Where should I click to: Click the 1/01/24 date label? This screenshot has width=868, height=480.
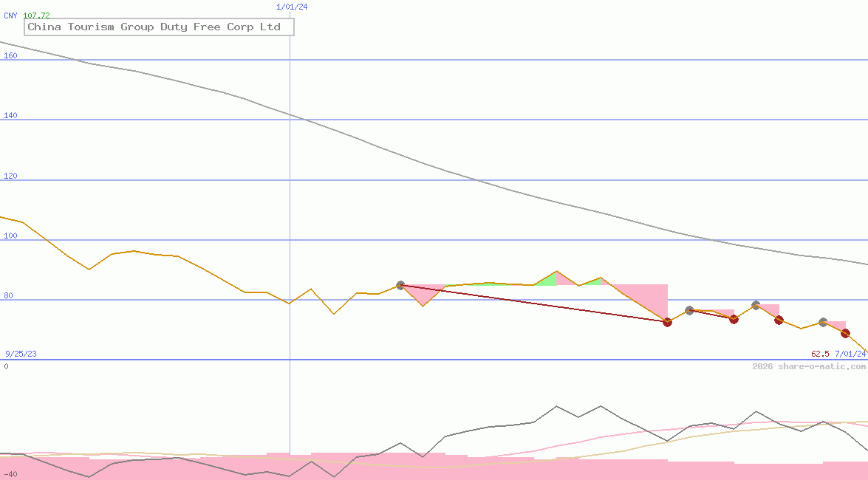[x=292, y=7]
